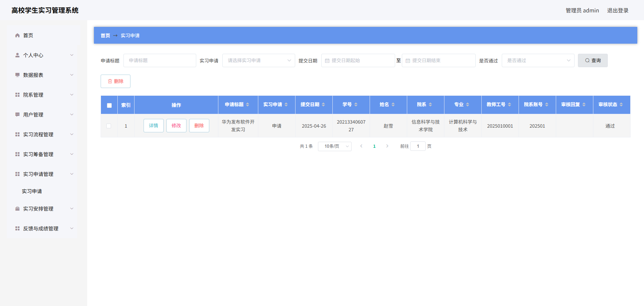This screenshot has height=306, width=644.
Task: Click the grid icon beside 院系管理
Action: coord(17,95)
